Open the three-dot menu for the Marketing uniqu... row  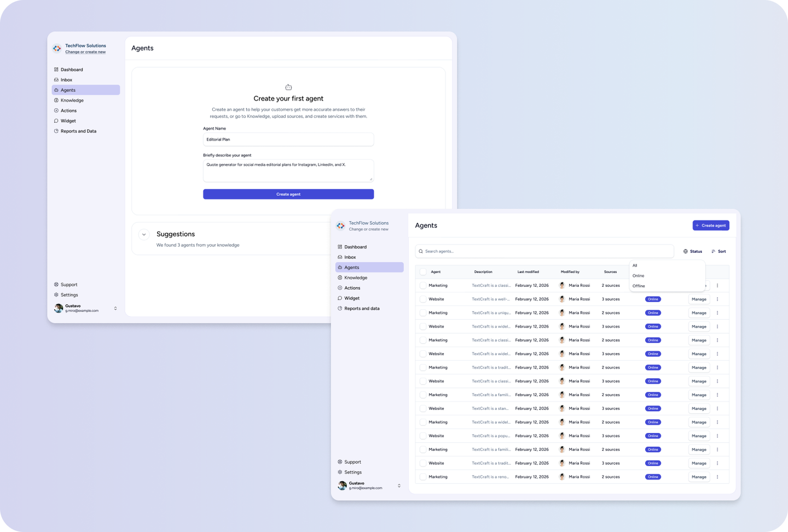717,313
